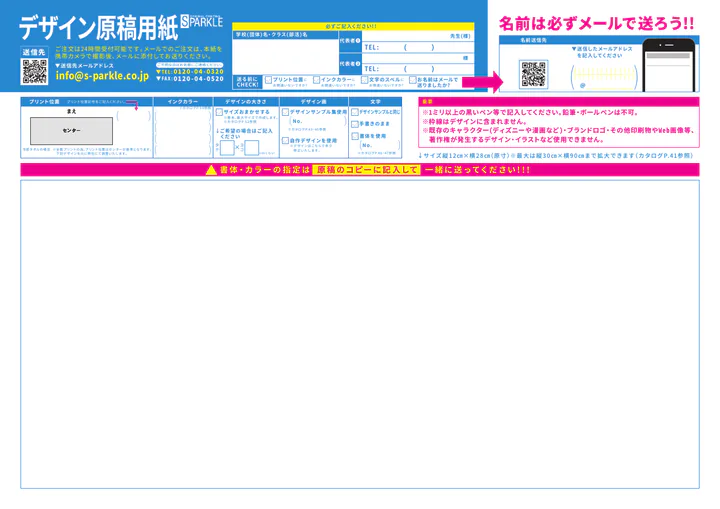Check the デザインサンプル集使用 checkbox
This screenshot has width=720, height=509.
point(285,112)
